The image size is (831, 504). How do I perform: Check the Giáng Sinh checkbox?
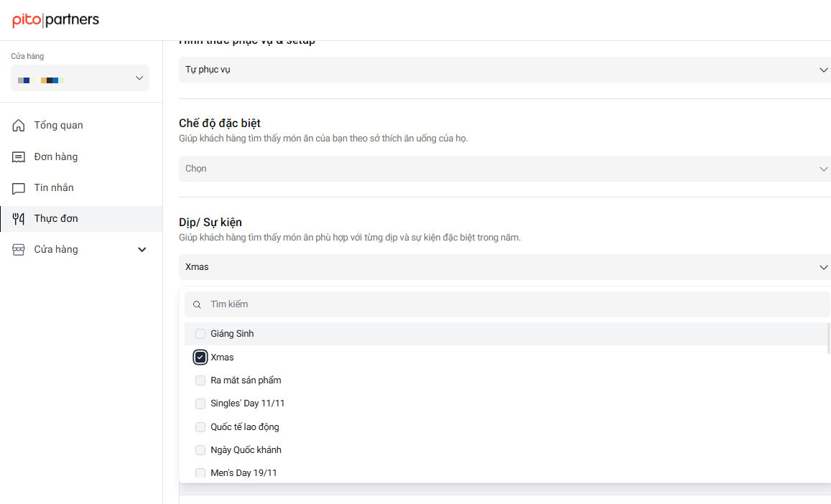[x=200, y=334]
